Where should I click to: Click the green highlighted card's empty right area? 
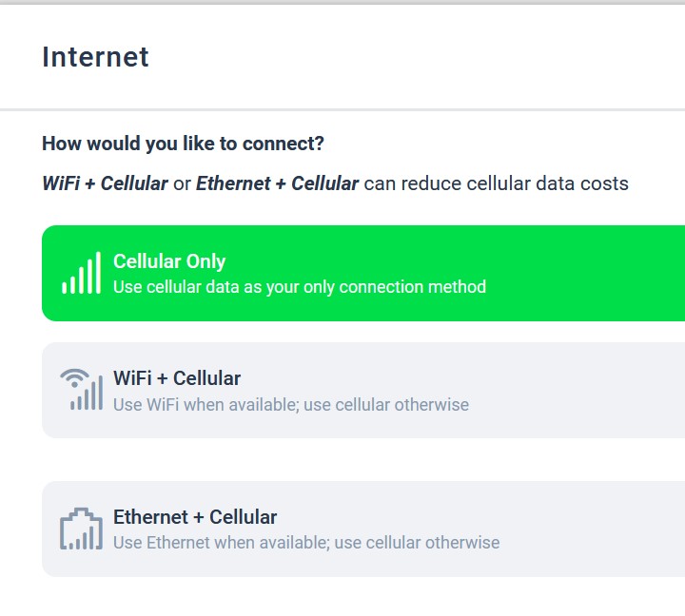click(x=609, y=274)
